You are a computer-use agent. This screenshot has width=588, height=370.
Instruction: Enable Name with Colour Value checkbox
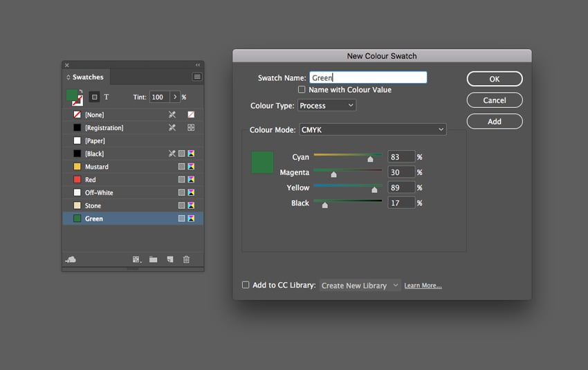point(302,90)
